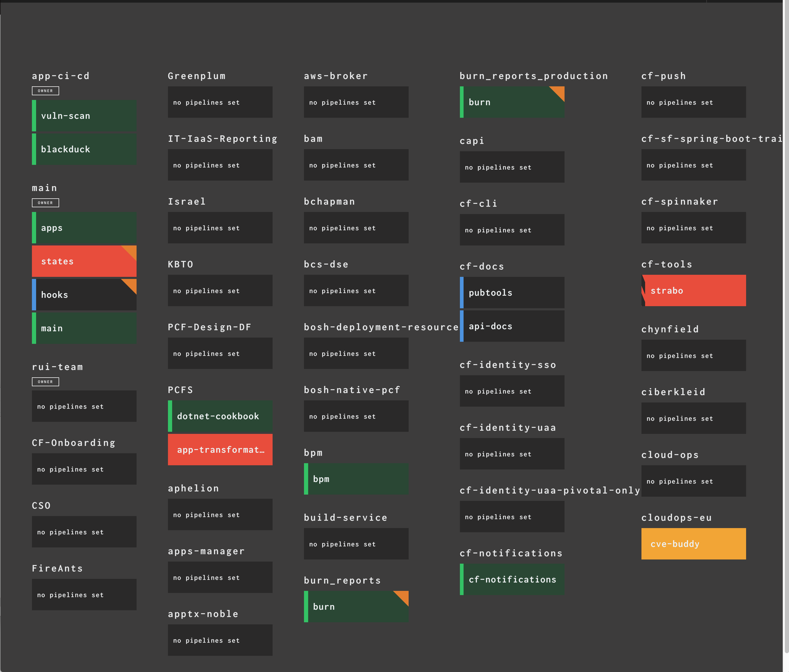The image size is (789, 672).
Task: Open the hooks pipeline card
Action: (76, 294)
